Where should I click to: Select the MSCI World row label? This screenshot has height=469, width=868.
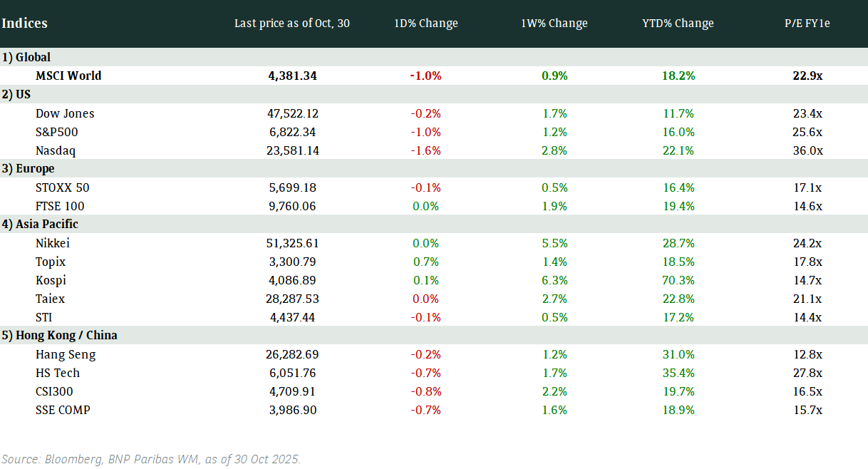68,76
